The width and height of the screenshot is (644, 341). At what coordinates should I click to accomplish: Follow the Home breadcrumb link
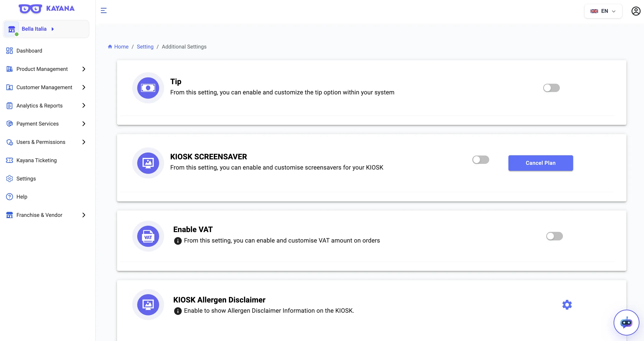coord(121,47)
